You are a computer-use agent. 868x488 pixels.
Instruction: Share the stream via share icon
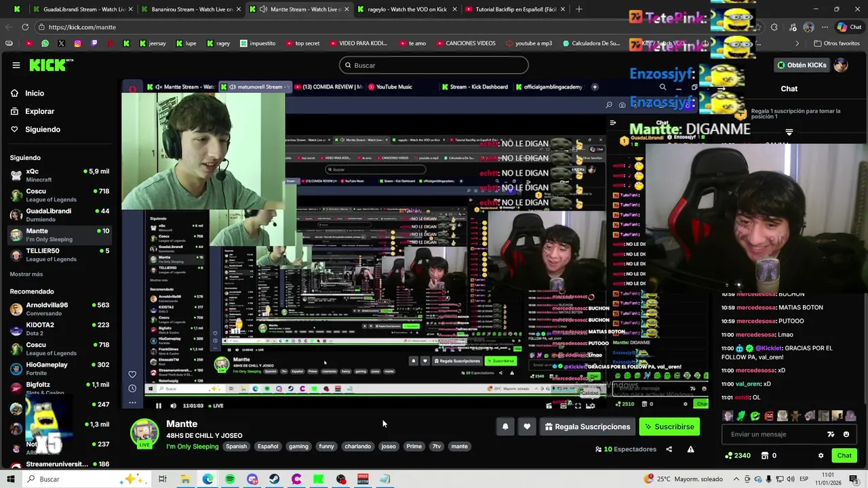[x=669, y=449]
